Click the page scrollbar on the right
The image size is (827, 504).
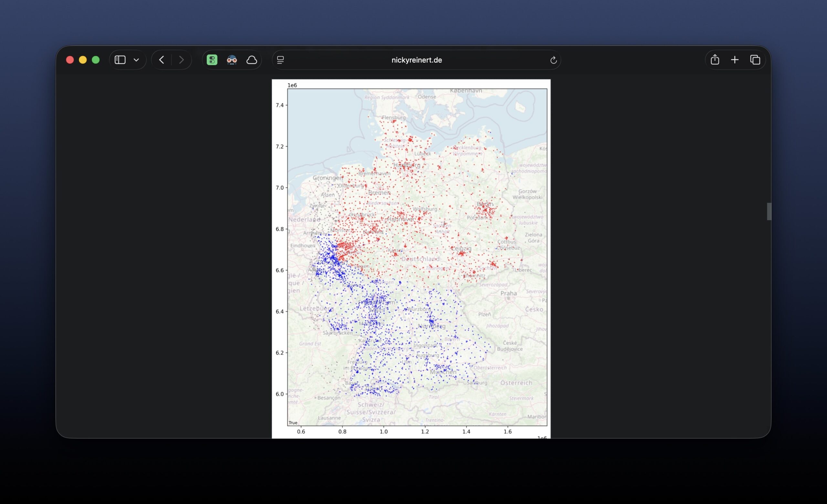769,211
